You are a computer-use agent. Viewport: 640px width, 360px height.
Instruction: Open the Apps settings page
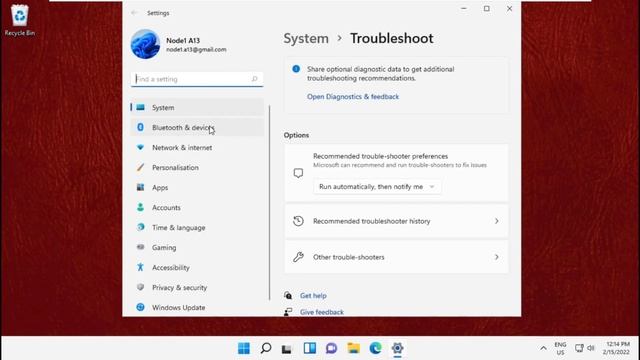[197, 187]
